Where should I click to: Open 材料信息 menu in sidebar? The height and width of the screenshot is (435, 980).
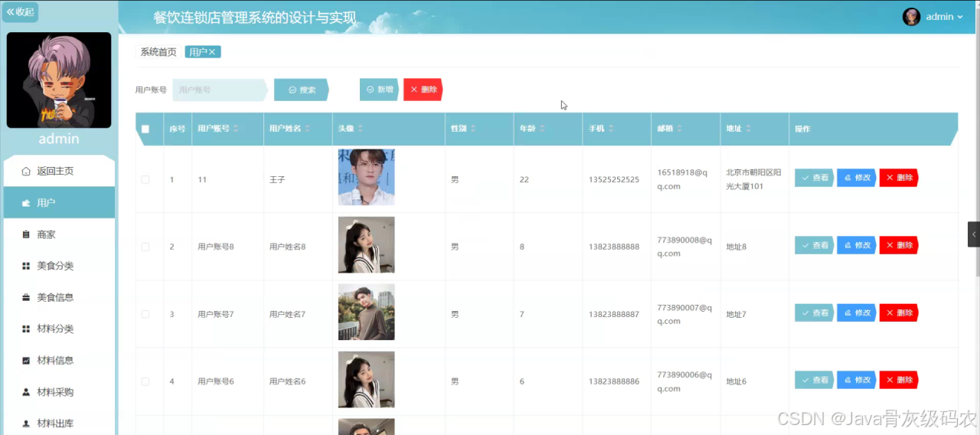[59, 360]
